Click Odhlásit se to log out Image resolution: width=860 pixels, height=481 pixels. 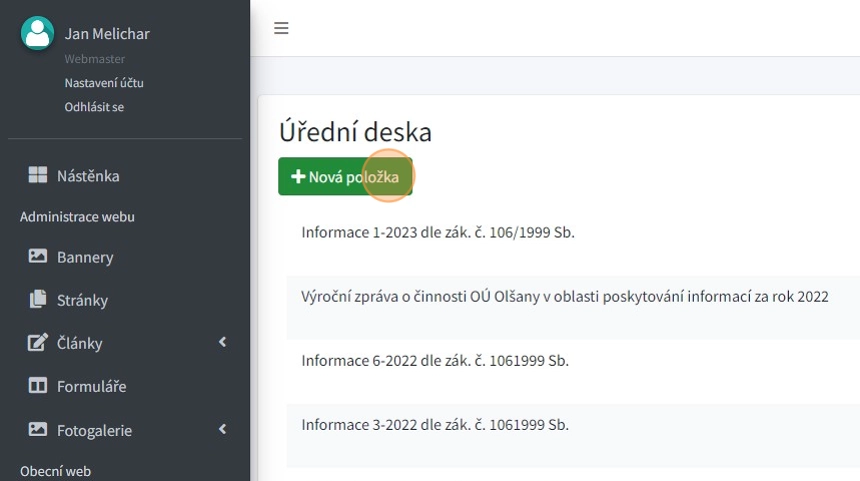click(x=94, y=107)
